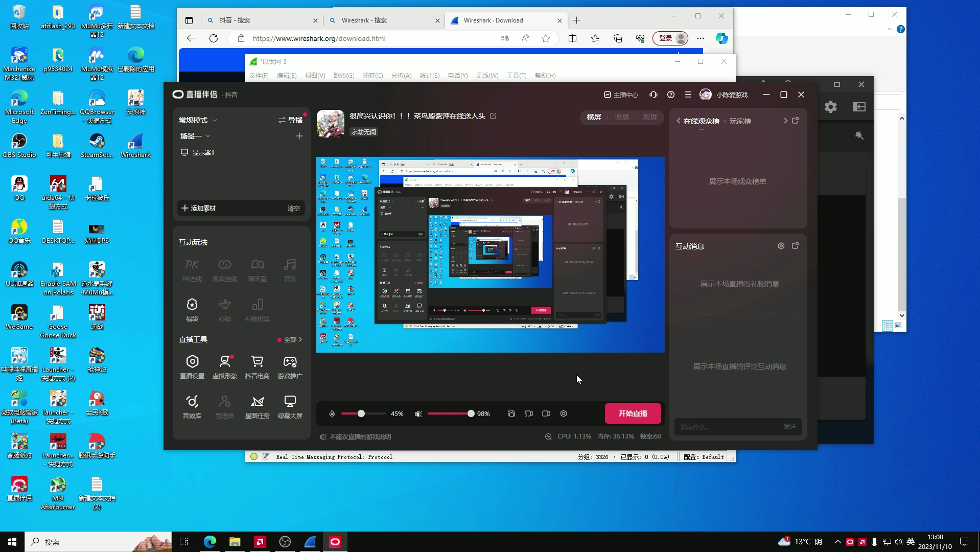Select the 竖屏 portrait layout
Screen dimensions: 980x552
tap(622, 117)
